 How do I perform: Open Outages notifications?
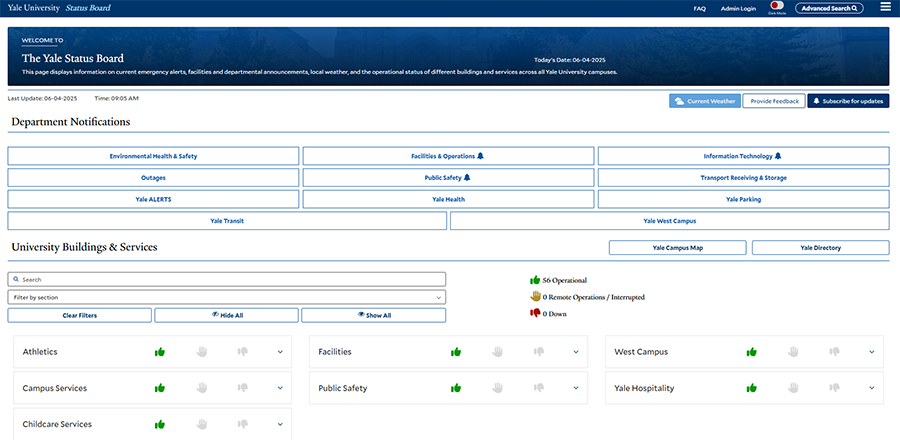pyautogui.click(x=153, y=178)
